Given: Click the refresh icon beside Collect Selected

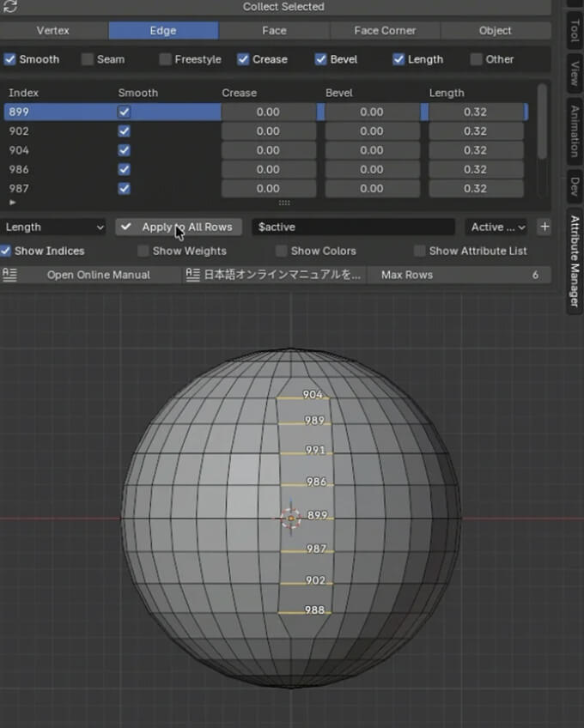Looking at the screenshot, I should tap(10, 7).
